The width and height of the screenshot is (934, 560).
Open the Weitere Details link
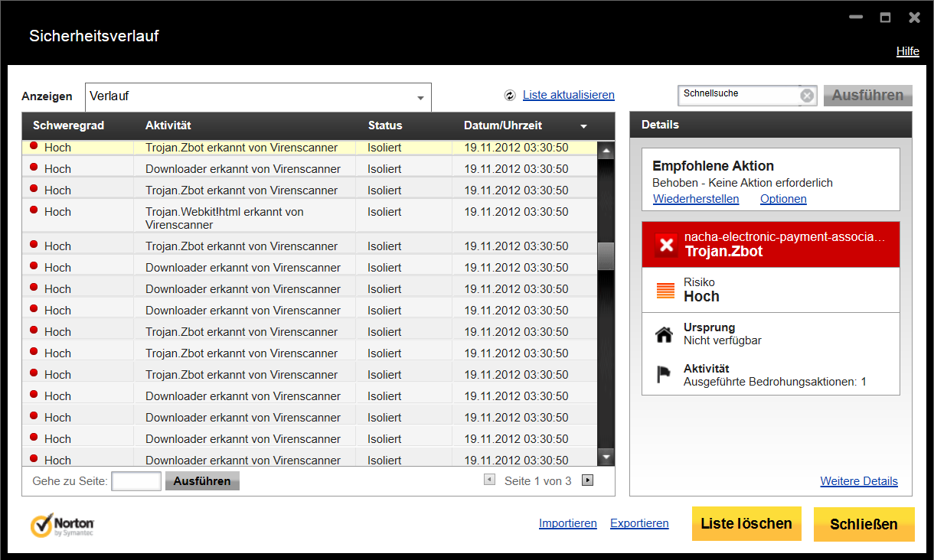[x=858, y=481]
